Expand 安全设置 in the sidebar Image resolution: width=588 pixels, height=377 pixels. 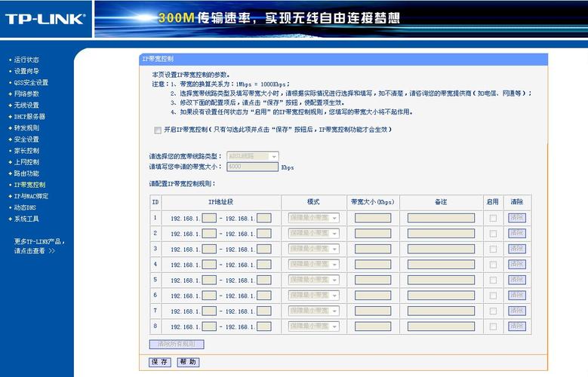(26, 139)
